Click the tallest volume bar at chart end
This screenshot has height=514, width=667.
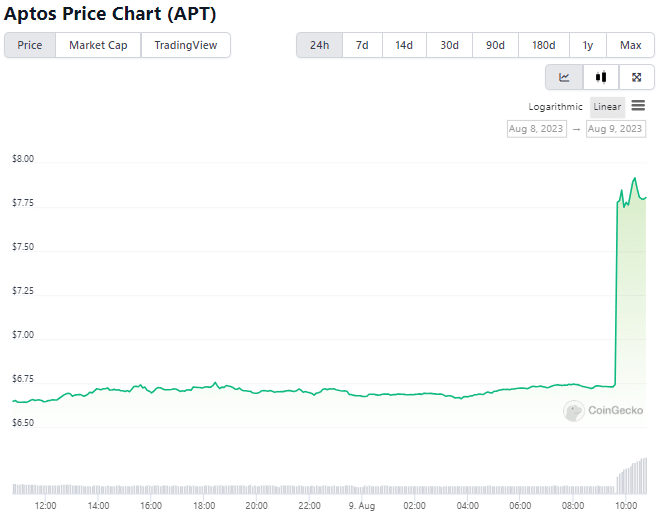pyautogui.click(x=646, y=476)
